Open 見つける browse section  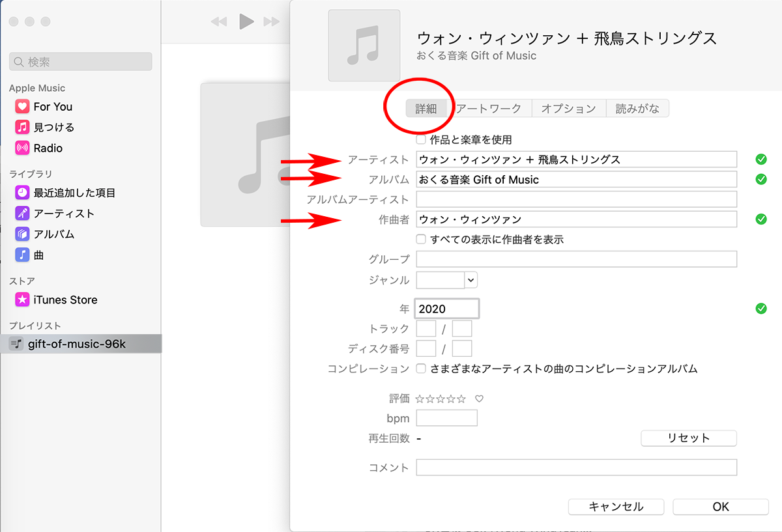tap(53, 128)
